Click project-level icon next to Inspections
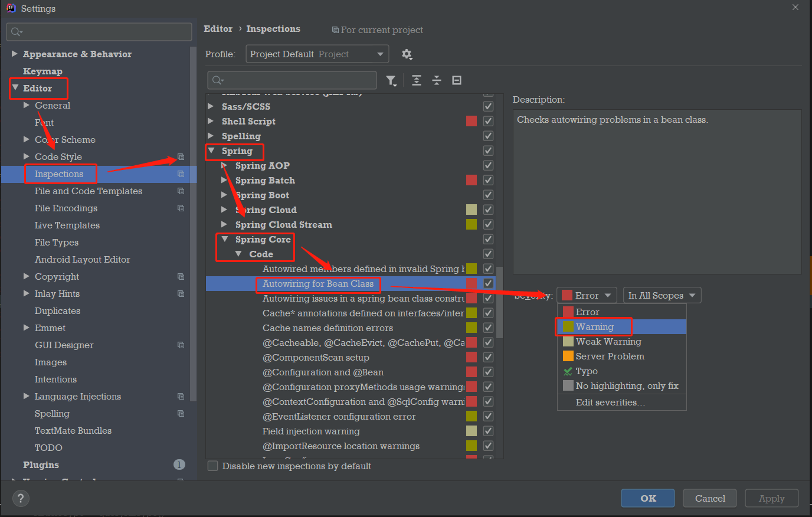Screen dimensions: 812x517 coord(181,174)
